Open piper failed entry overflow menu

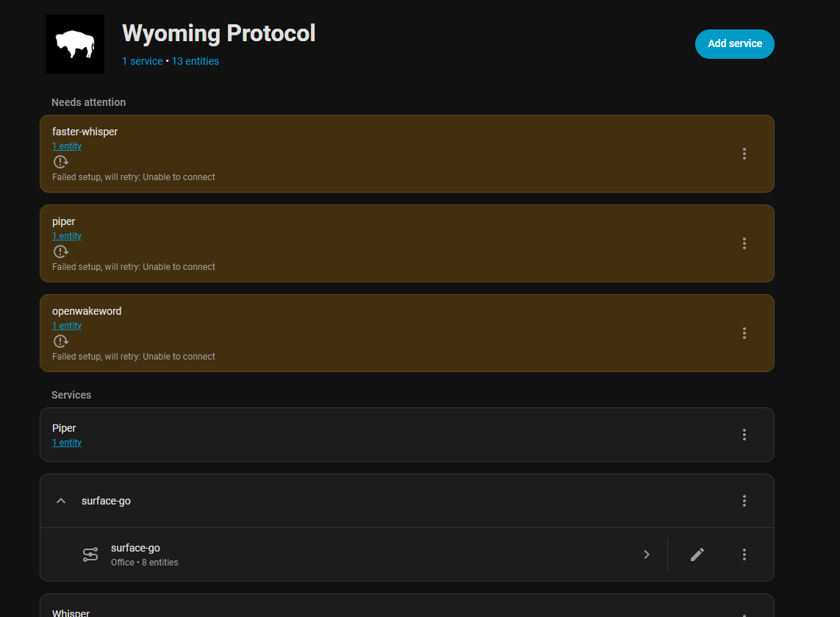(x=744, y=243)
